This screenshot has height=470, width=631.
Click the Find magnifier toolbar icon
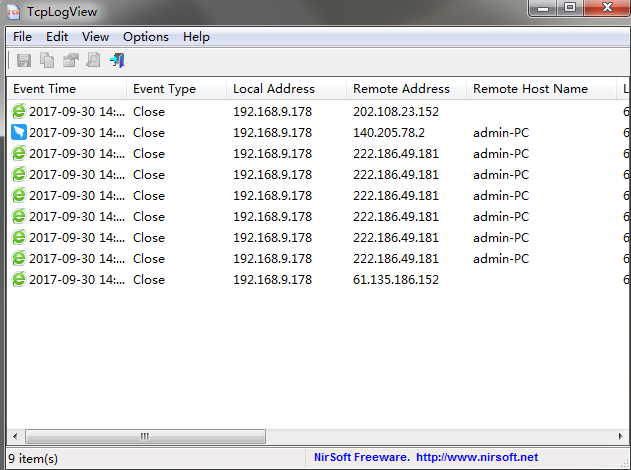coord(93,60)
